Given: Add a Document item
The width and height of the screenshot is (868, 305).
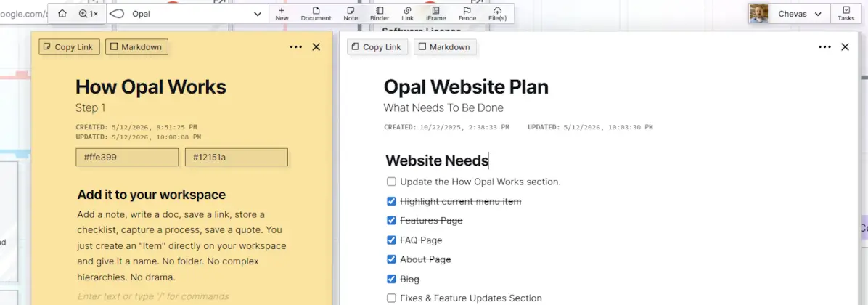Looking at the screenshot, I should pos(316,14).
